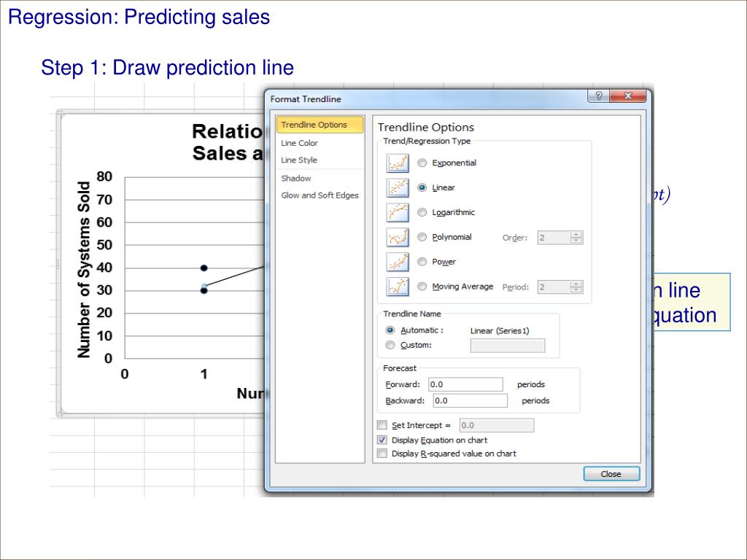Image resolution: width=747 pixels, height=560 pixels.
Task: Click the Power trendline type icon
Action: pyautogui.click(x=398, y=262)
